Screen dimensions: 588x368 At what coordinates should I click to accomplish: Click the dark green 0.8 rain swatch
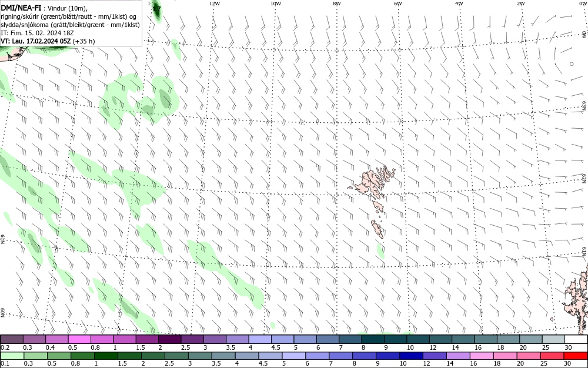click(x=82, y=356)
